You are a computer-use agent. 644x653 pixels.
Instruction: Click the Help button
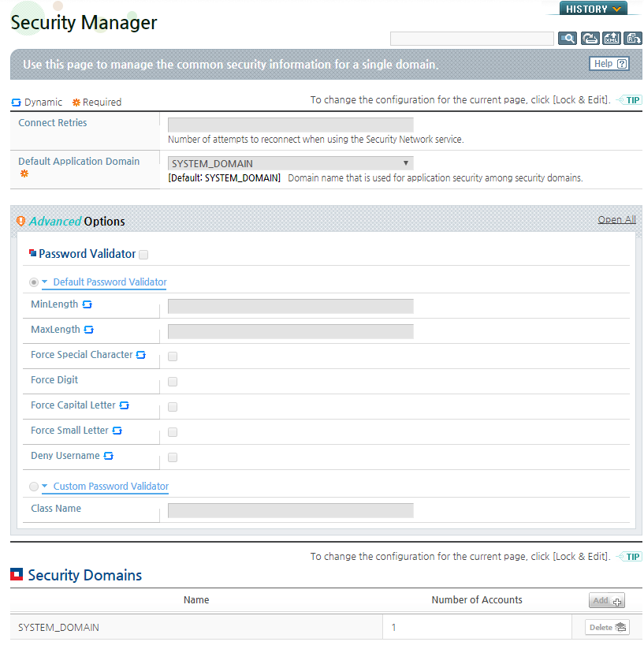click(609, 64)
